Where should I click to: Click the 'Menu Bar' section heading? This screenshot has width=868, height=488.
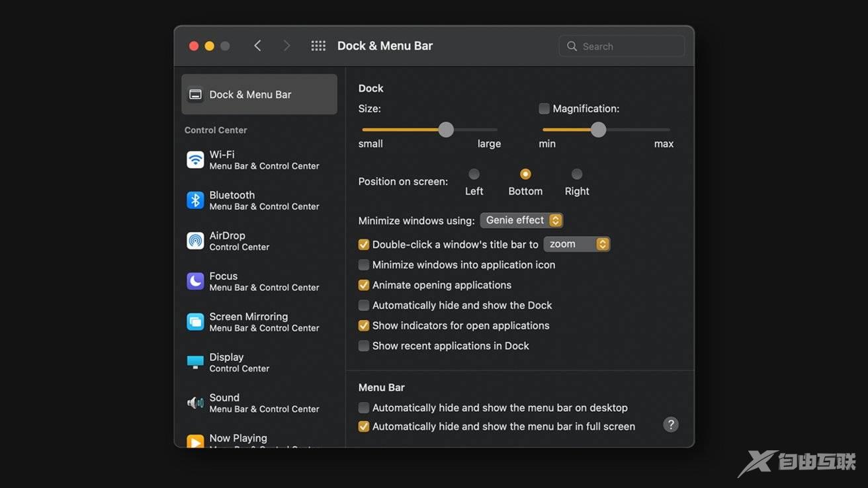pyautogui.click(x=381, y=387)
